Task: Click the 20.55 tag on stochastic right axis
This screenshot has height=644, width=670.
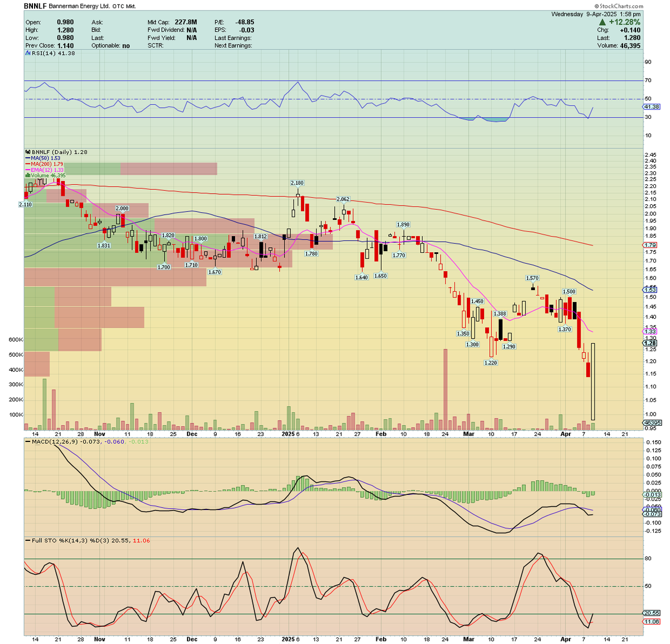Action: tap(652, 613)
